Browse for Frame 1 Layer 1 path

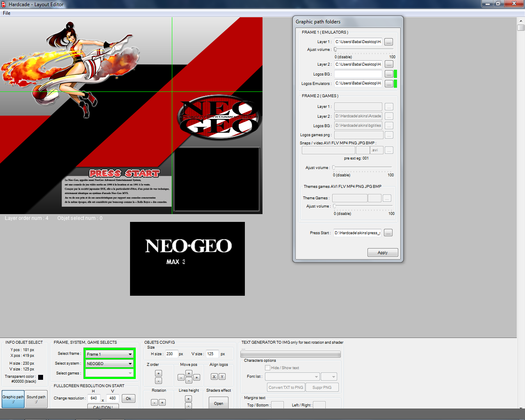pyautogui.click(x=389, y=42)
